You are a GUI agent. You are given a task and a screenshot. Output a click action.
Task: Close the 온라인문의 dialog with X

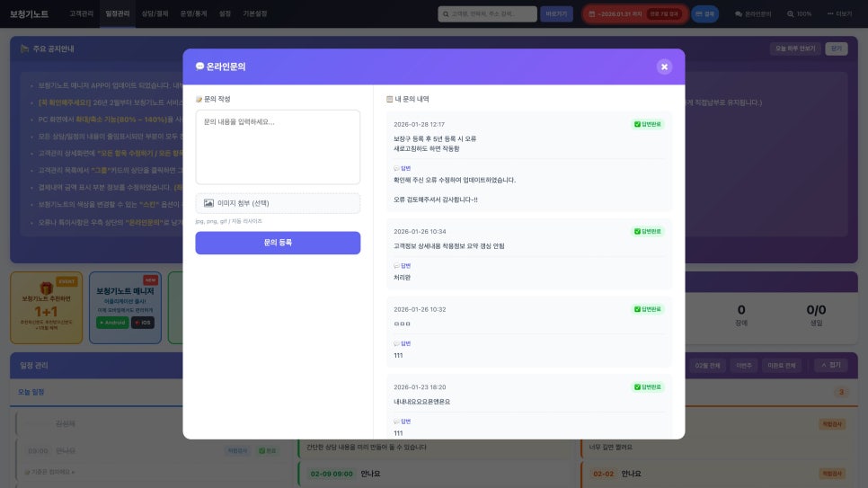coord(664,67)
